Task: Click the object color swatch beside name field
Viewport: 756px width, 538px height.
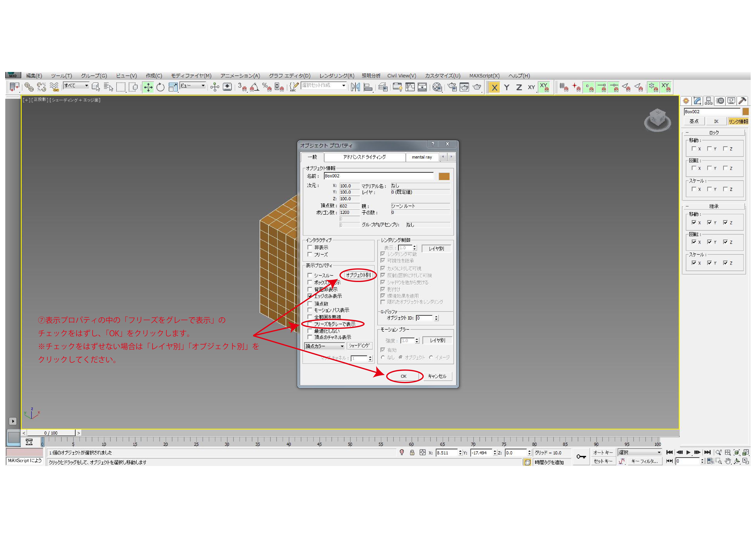Action: 444,176
